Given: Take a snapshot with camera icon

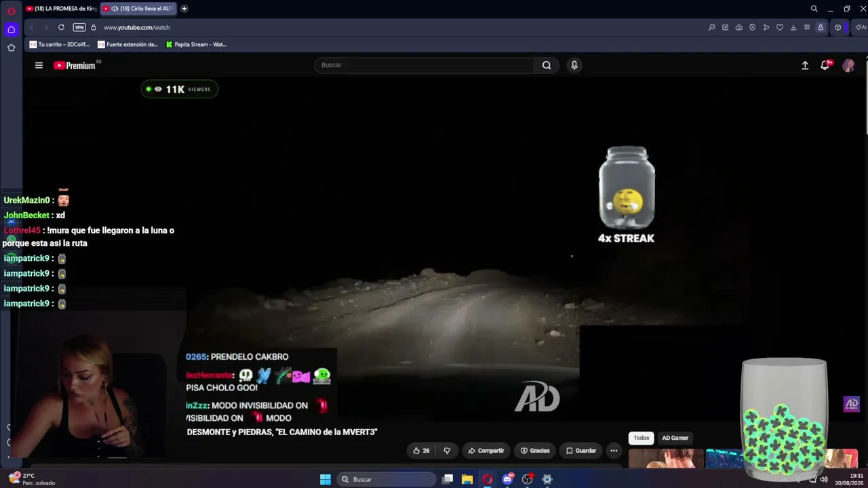Looking at the screenshot, I should [x=738, y=27].
